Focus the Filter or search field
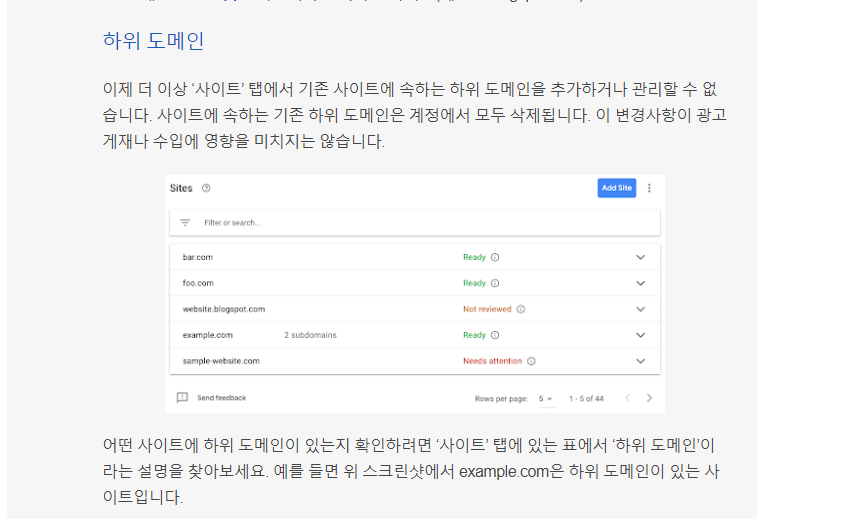This screenshot has height=519, width=842. tap(415, 222)
